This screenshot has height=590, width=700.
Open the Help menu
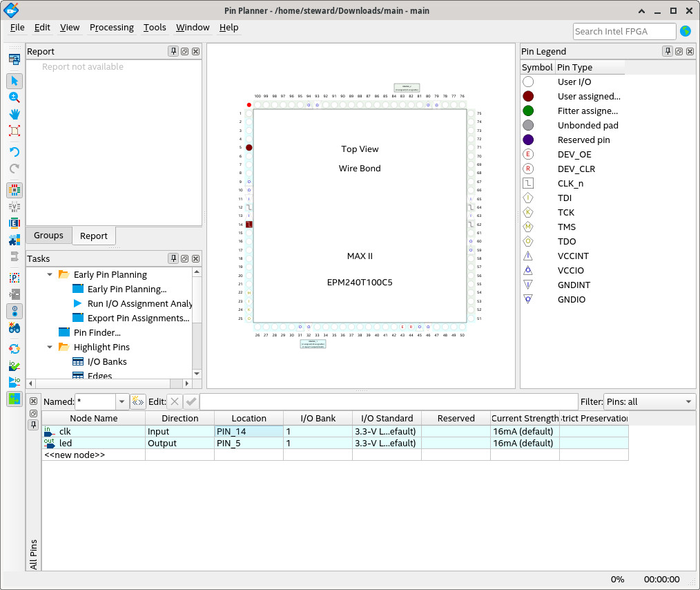coord(229,27)
